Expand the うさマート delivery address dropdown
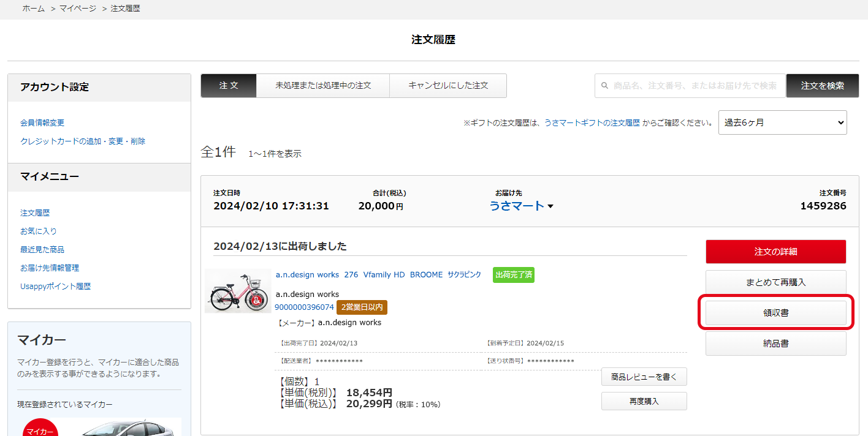The image size is (868, 436). 521,206
